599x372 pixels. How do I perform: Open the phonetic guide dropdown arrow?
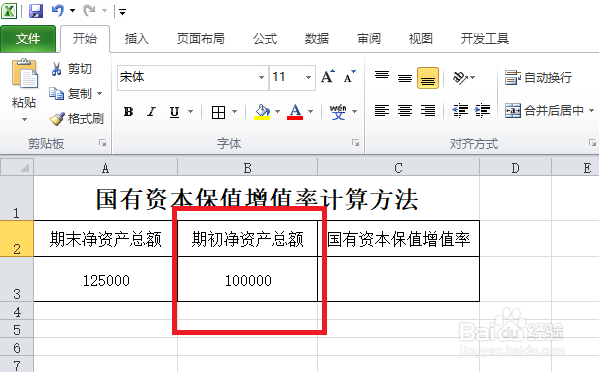coord(355,112)
